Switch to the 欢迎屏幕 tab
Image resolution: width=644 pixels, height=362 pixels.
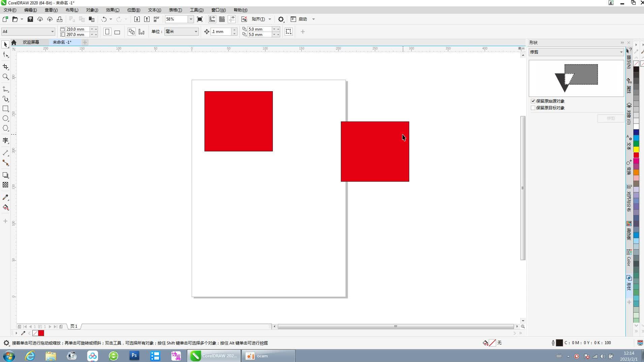[31, 42]
